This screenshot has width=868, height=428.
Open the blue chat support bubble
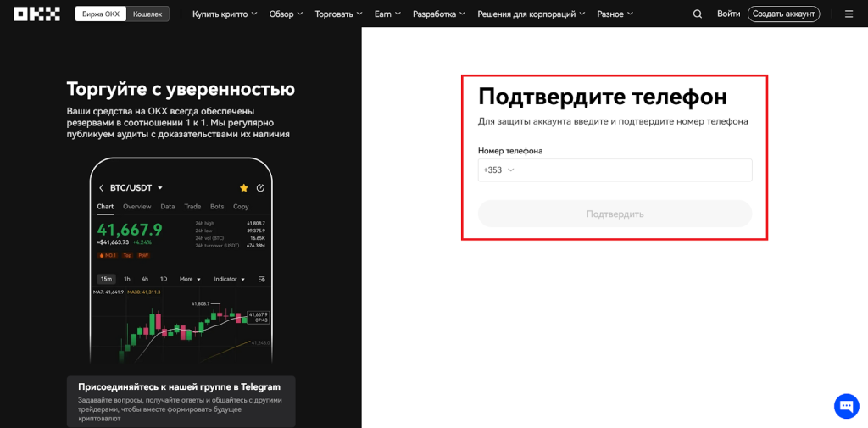[x=846, y=406]
